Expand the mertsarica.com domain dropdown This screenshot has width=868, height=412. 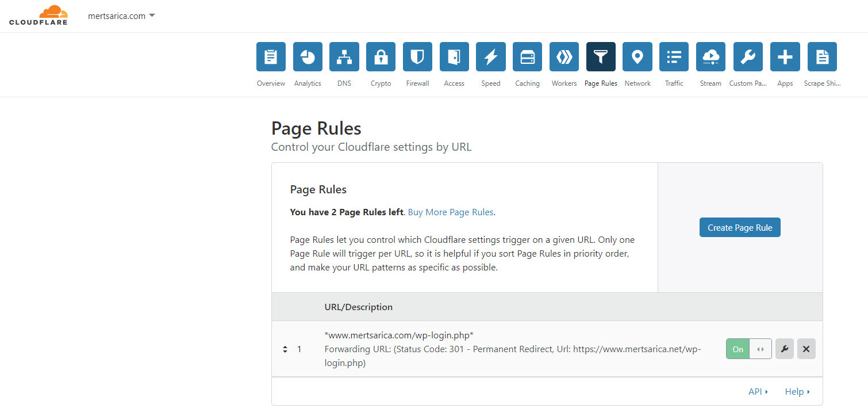(121, 16)
